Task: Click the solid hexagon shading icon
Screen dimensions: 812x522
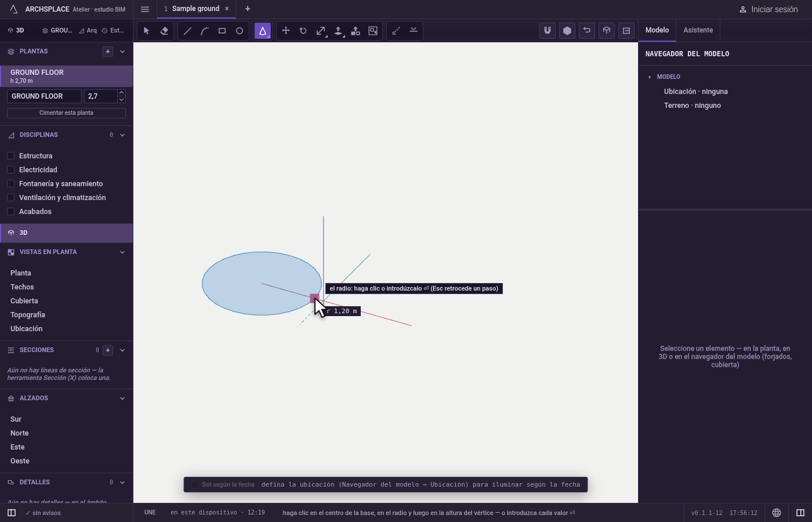Action: coord(567,31)
